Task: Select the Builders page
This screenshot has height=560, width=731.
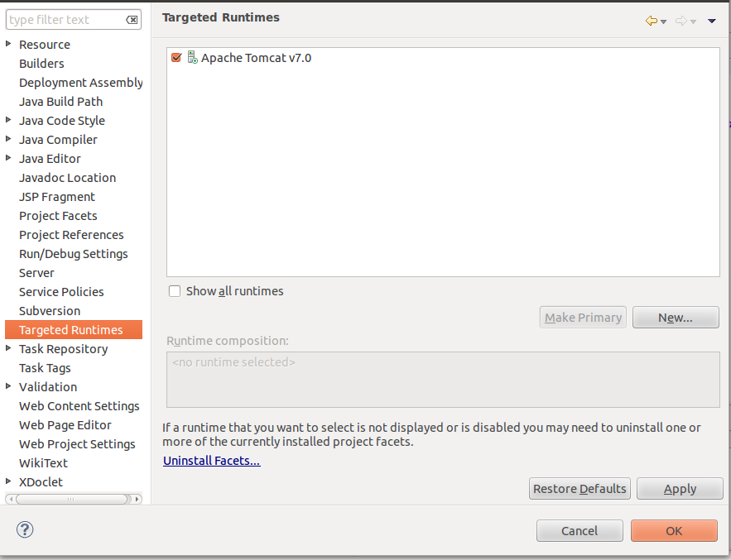Action: (x=41, y=64)
